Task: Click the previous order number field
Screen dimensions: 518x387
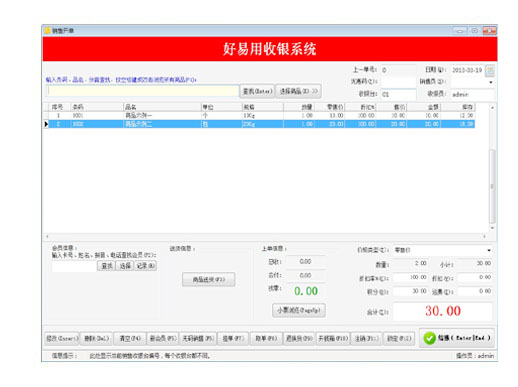Action: pyautogui.click(x=398, y=70)
